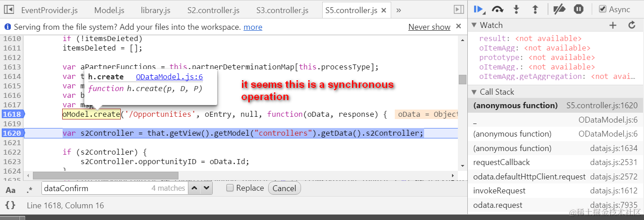
Task: Click the horizontal scroll left arrow
Action: 28,175
